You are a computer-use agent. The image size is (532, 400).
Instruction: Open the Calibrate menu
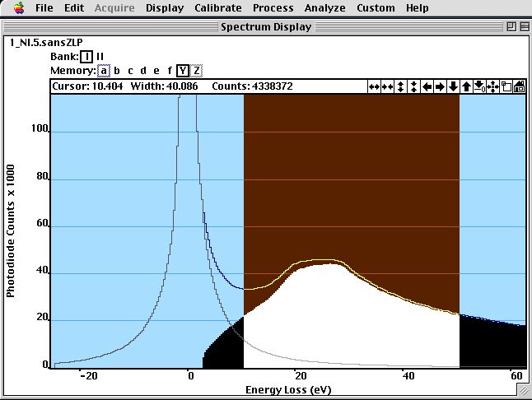pos(218,7)
